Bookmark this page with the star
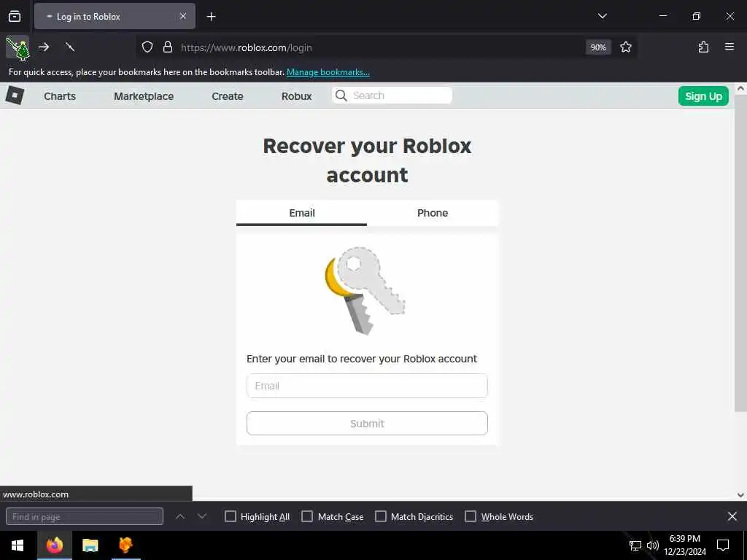The height and width of the screenshot is (560, 747). pyautogui.click(x=625, y=47)
